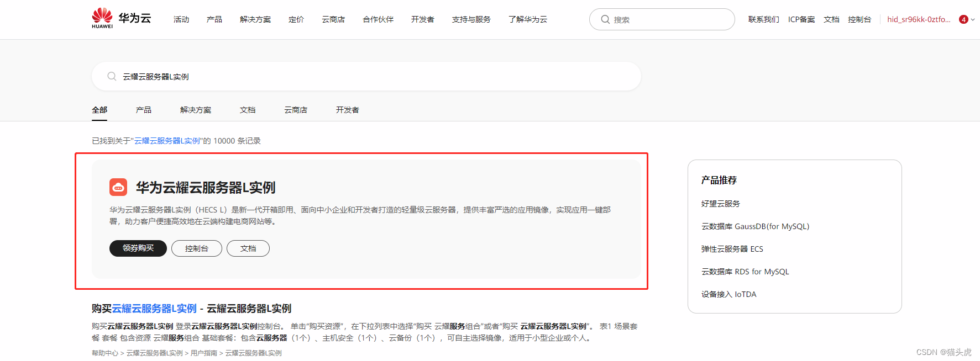
Task: Focus the main search field with 云耀云服务器L实例
Action: point(366,76)
